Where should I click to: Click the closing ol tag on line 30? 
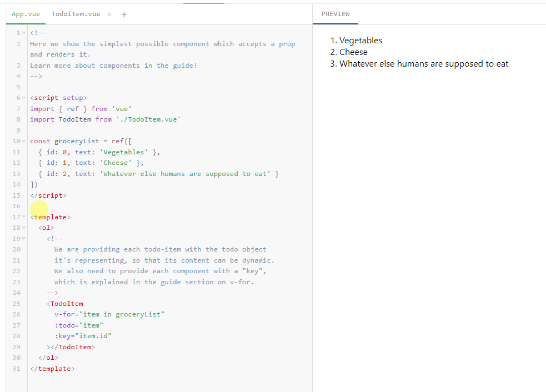[48, 358]
